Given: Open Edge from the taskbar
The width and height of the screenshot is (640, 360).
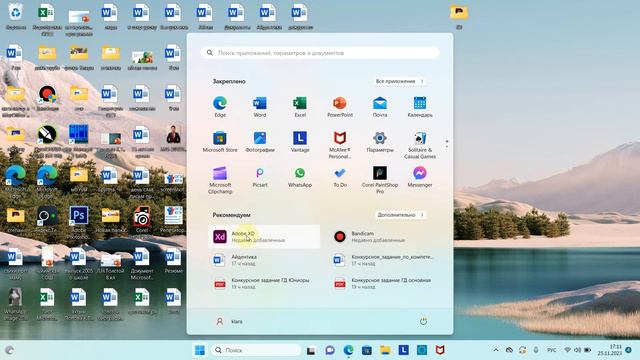Looking at the screenshot, I should [x=348, y=350].
